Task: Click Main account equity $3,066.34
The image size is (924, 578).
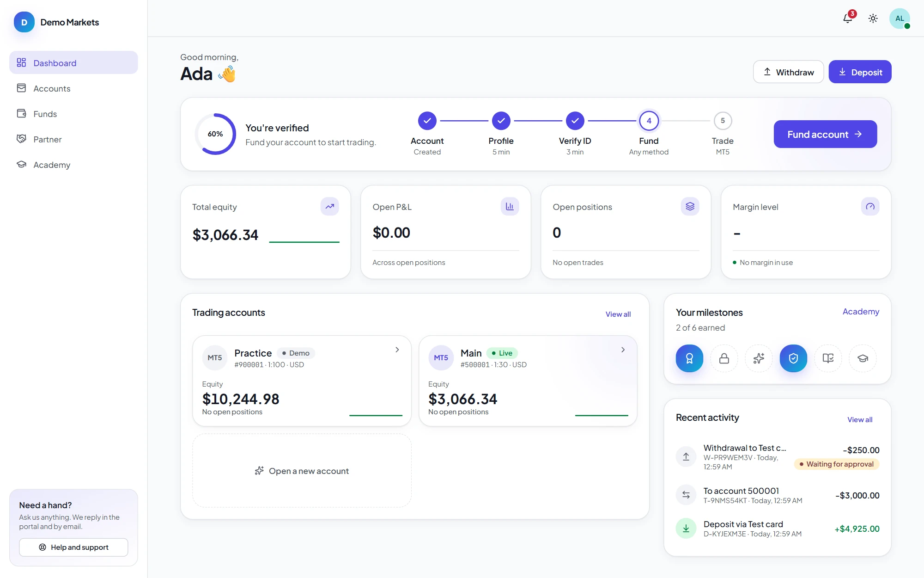Action: click(463, 399)
